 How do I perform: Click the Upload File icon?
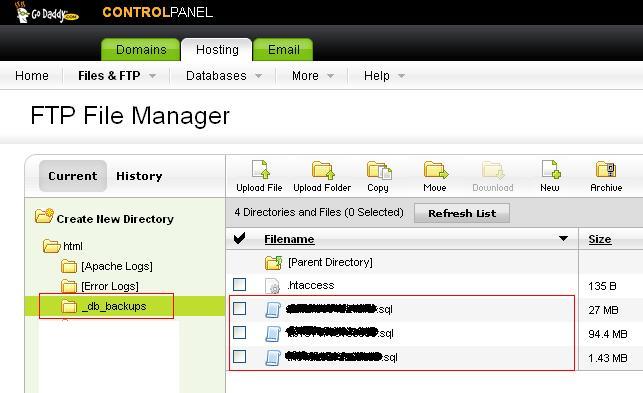(261, 169)
